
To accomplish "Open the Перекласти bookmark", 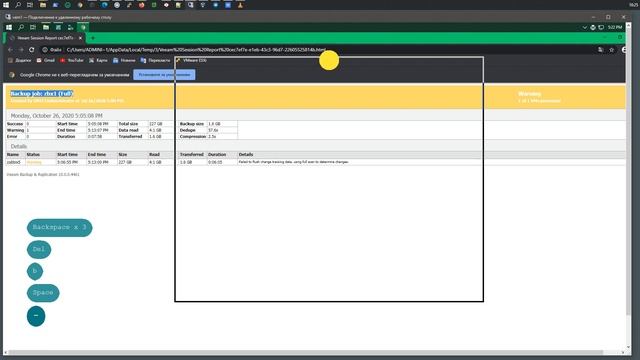I will pyautogui.click(x=155, y=60).
